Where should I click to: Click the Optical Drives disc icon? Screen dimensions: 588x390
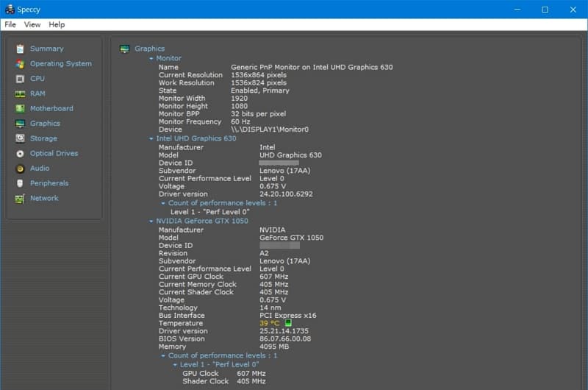click(x=21, y=154)
